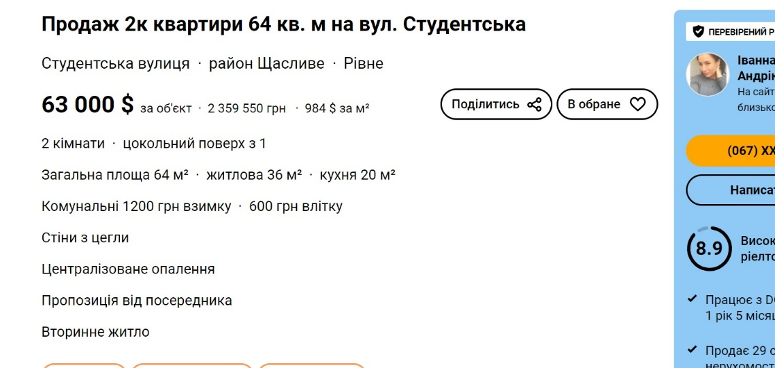The image size is (775, 368).
Task: Click the Поділитись button
Action: [496, 104]
